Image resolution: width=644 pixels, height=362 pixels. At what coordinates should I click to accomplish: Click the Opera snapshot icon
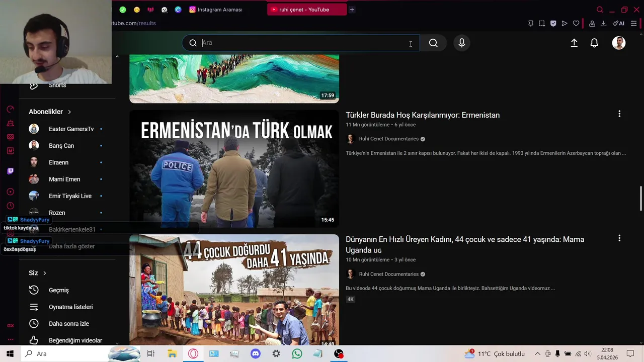(x=542, y=23)
